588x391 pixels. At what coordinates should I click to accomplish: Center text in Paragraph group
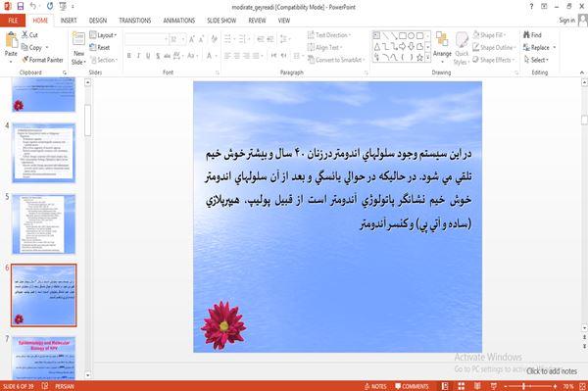point(236,56)
